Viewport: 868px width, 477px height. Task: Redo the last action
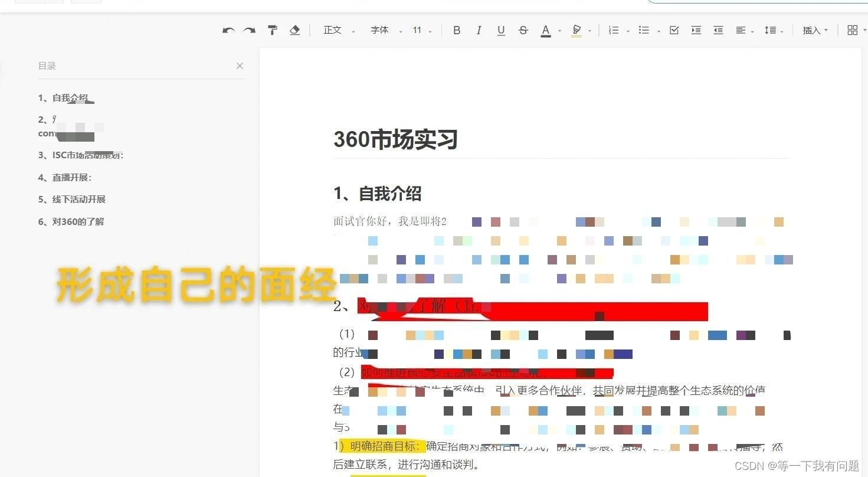pos(250,30)
